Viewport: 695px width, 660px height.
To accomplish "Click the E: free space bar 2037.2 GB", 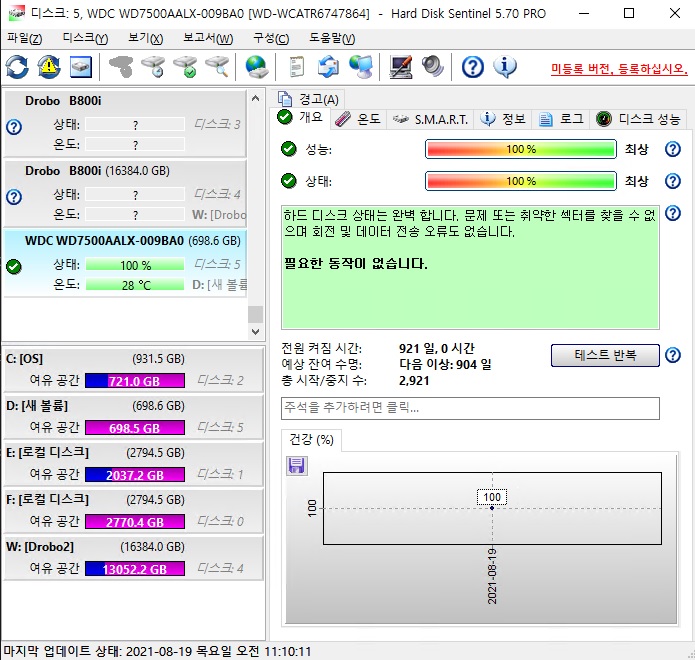I will click(x=135, y=475).
